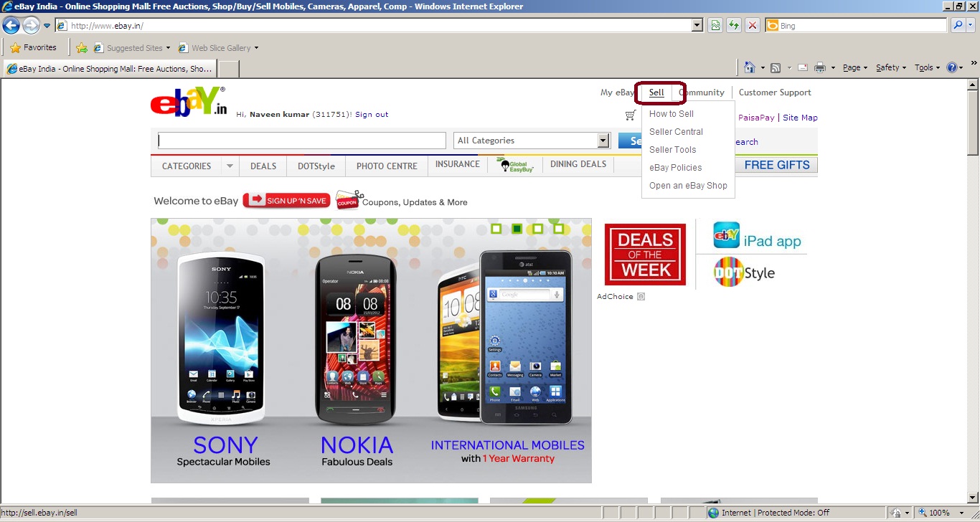Click the SIGN UP 'N SAVE button
The image size is (980, 522).
pos(286,201)
